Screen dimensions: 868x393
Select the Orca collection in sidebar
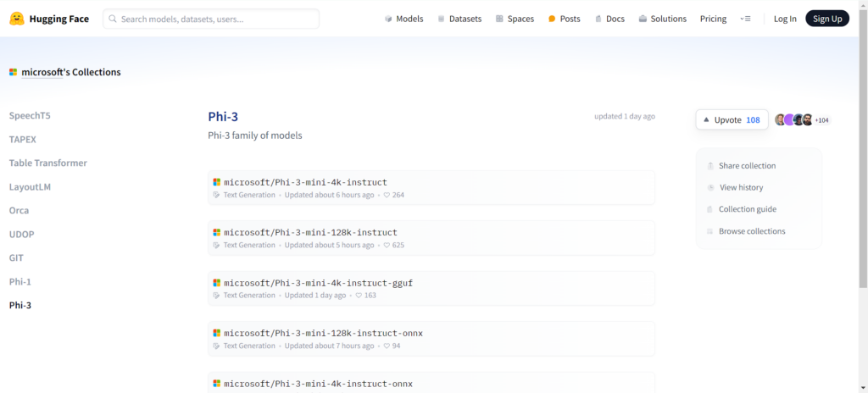click(19, 210)
